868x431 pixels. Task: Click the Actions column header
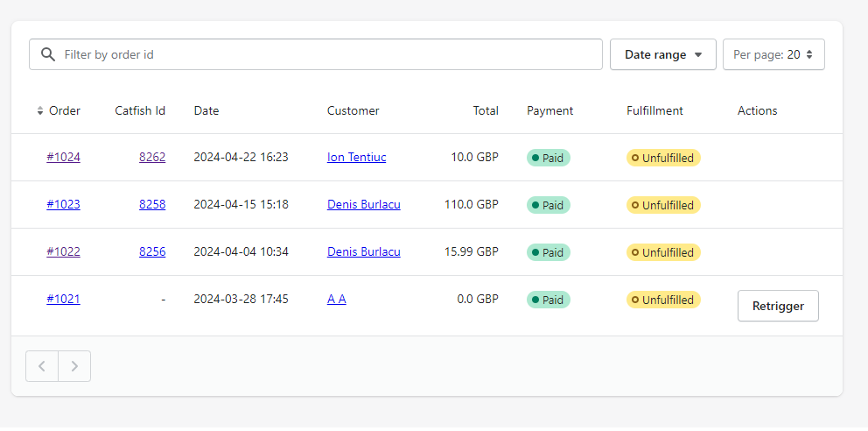(757, 110)
